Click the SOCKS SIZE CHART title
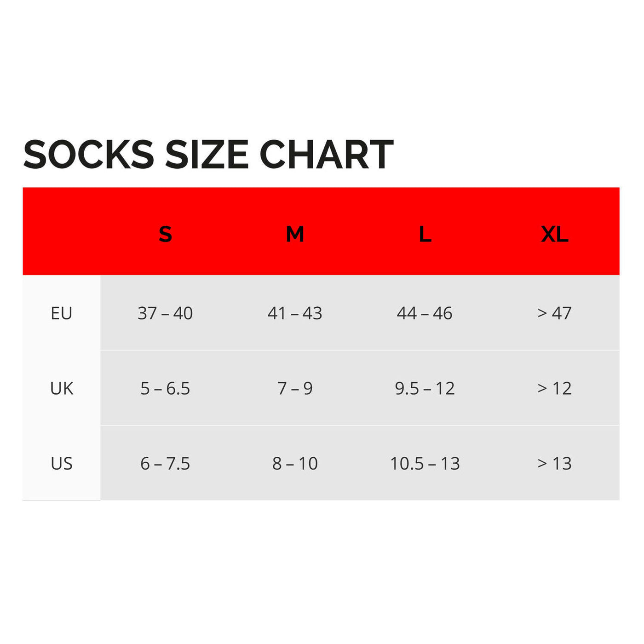This screenshot has width=644, height=644. coord(208,155)
